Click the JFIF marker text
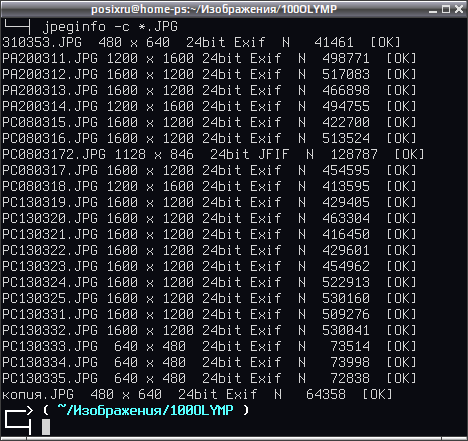The height and width of the screenshot is (441, 468). pos(274,154)
